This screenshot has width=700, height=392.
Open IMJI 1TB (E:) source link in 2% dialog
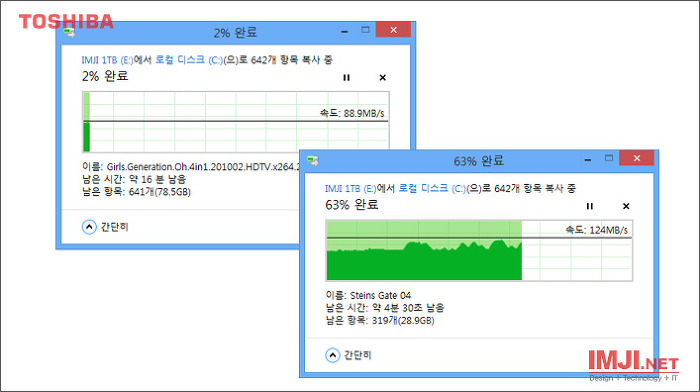[107, 60]
